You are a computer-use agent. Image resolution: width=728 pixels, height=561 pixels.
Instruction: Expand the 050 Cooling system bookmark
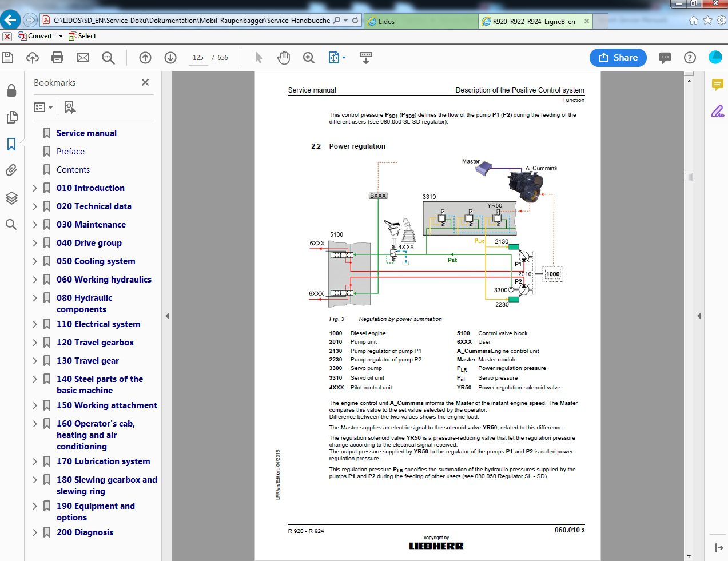click(x=35, y=261)
